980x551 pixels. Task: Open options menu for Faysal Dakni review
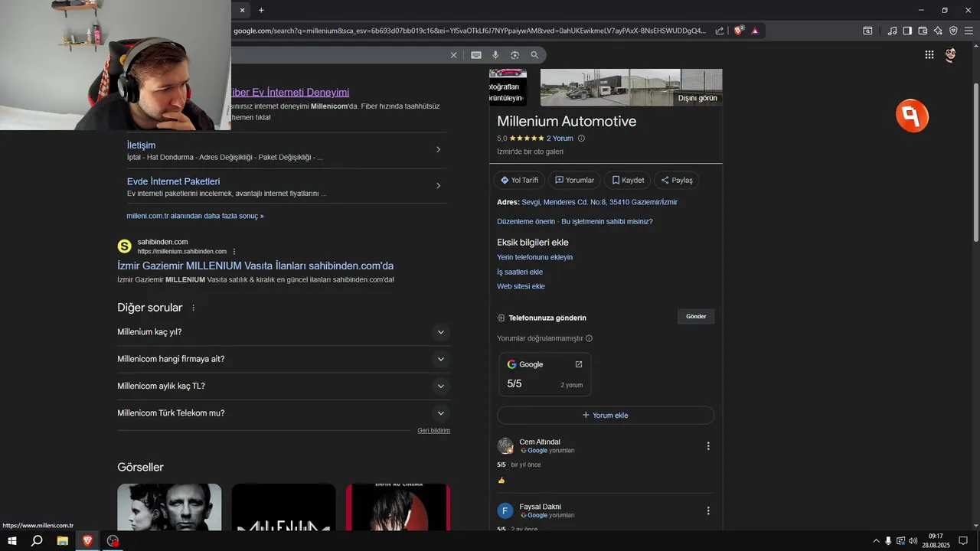tap(707, 510)
